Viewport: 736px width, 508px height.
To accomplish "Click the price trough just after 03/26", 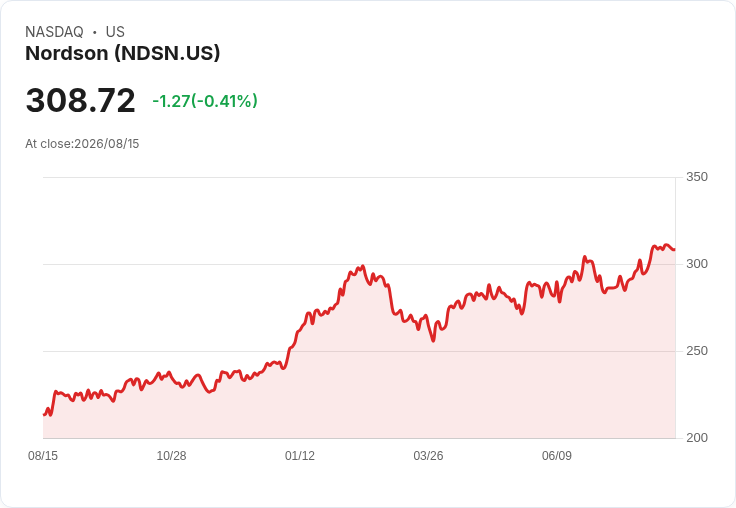I will pyautogui.click(x=433, y=341).
